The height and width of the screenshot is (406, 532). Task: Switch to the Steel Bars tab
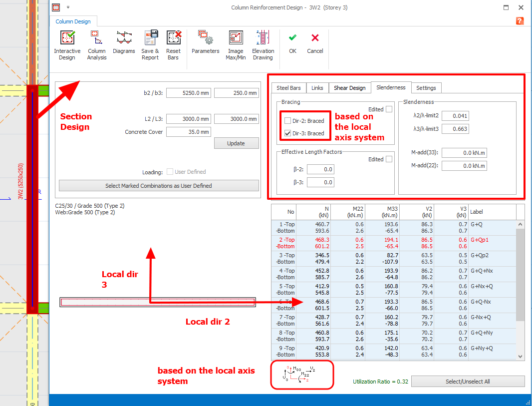pyautogui.click(x=288, y=88)
